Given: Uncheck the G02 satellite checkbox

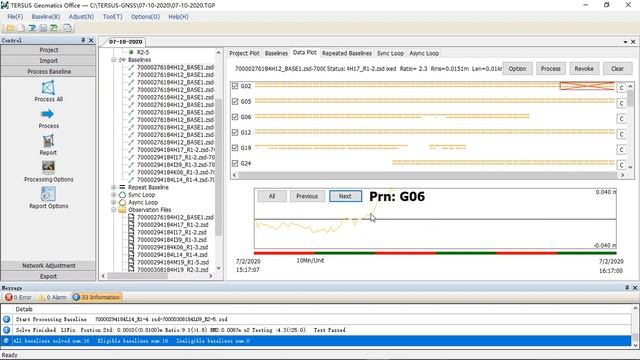Looking at the screenshot, I should [235, 86].
